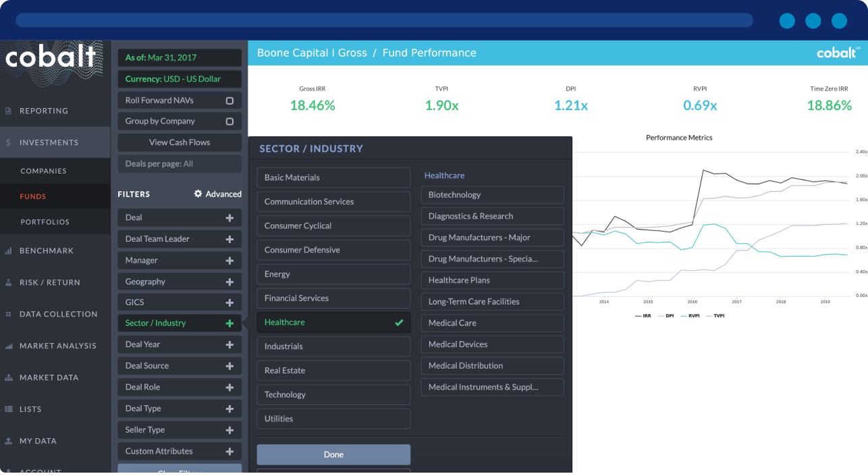868x476 pixels.
Task: Select the Industrials sector
Action: coord(333,346)
